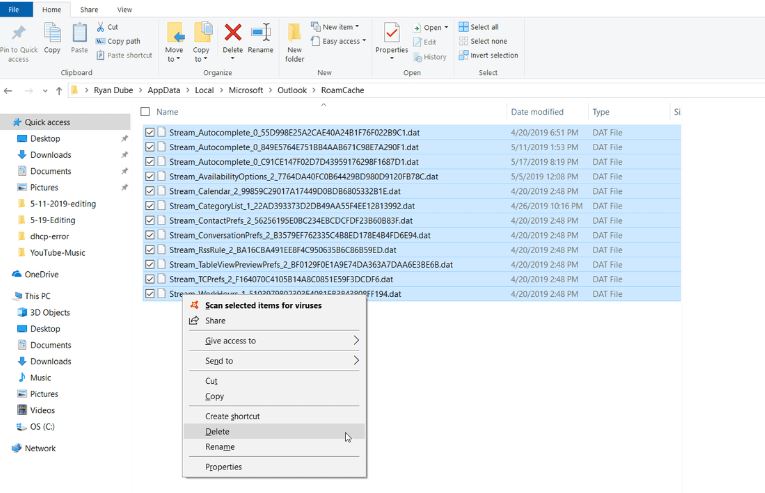
Task: Uncheck the Stream_CategoryList file checkbox
Action: pos(150,205)
